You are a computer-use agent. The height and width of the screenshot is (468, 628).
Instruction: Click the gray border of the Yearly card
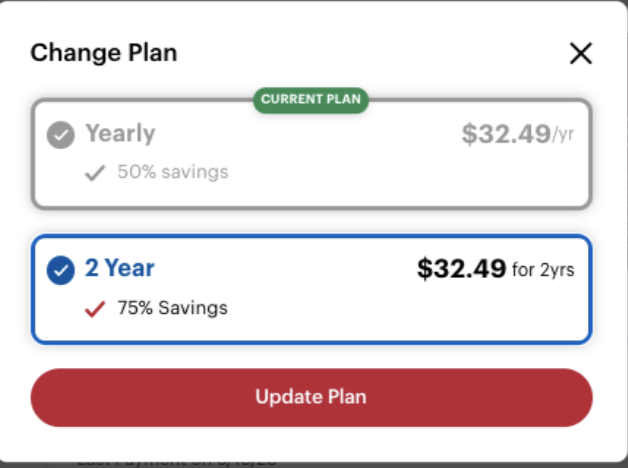click(311, 208)
